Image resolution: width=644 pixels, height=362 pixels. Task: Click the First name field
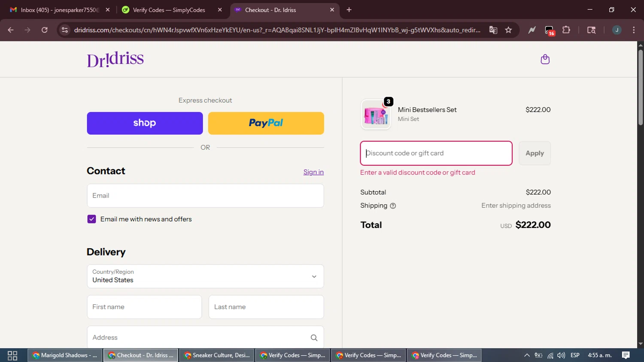click(144, 307)
